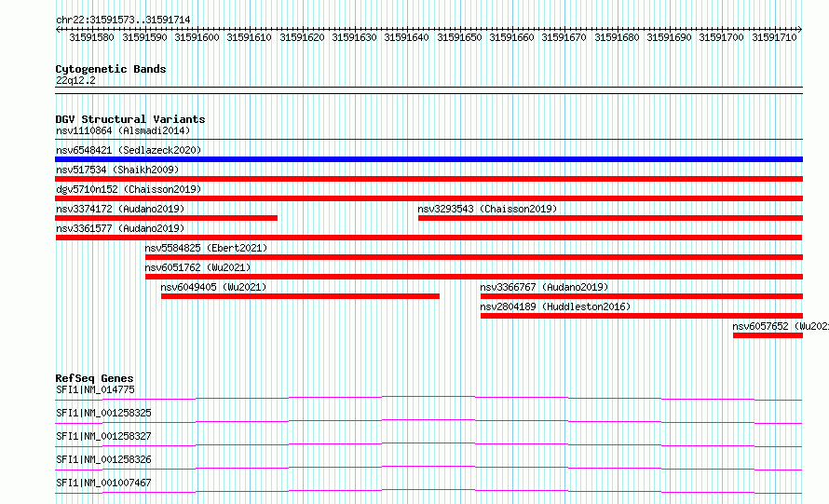
Task: Select the red nsv3293543 variant bar
Action: click(x=611, y=218)
